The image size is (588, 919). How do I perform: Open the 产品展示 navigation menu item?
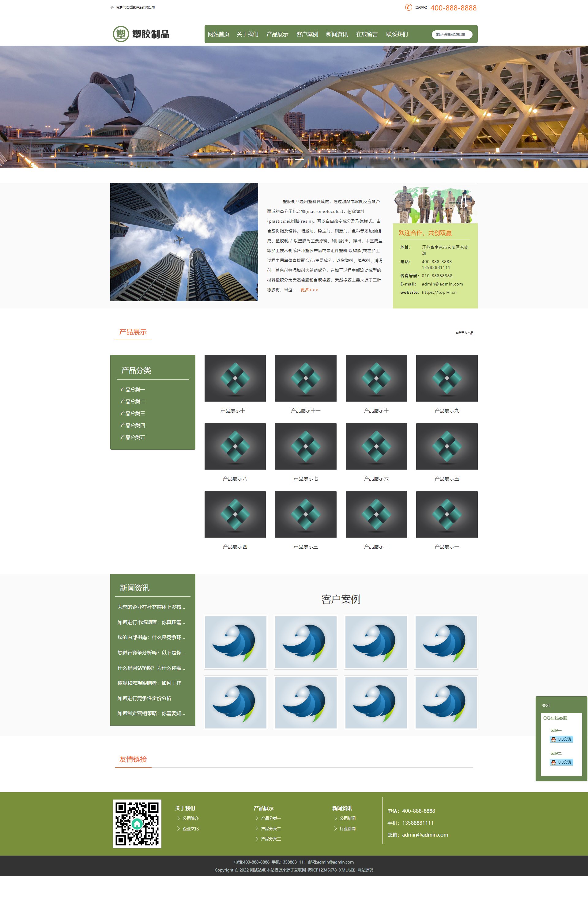[x=277, y=34]
